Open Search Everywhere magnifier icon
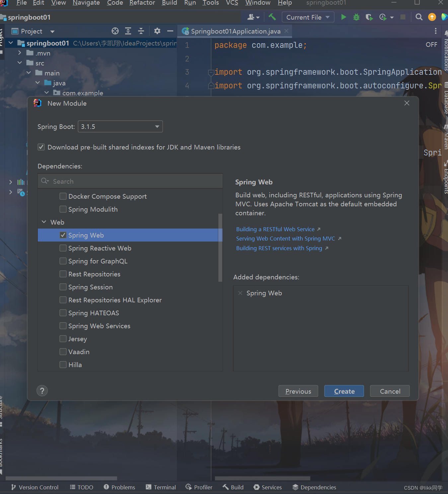The width and height of the screenshot is (448, 494). tap(419, 17)
